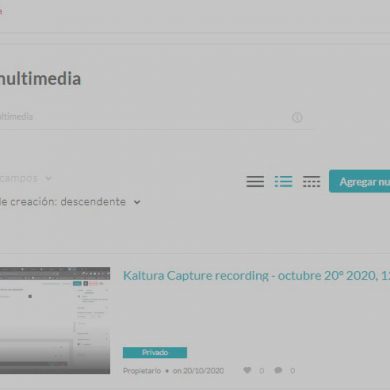Select the detailed list view icon
The height and width of the screenshot is (390, 390).
pyautogui.click(x=283, y=181)
